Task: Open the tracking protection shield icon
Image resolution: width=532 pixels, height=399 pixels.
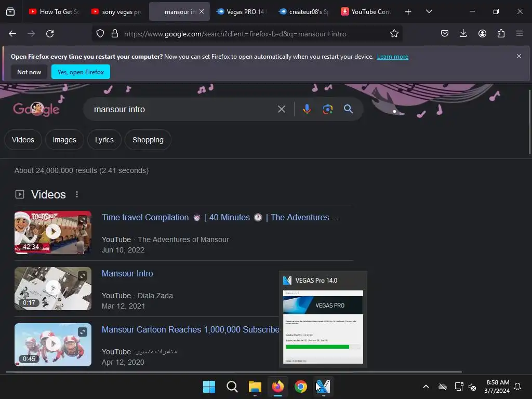Action: point(100,34)
